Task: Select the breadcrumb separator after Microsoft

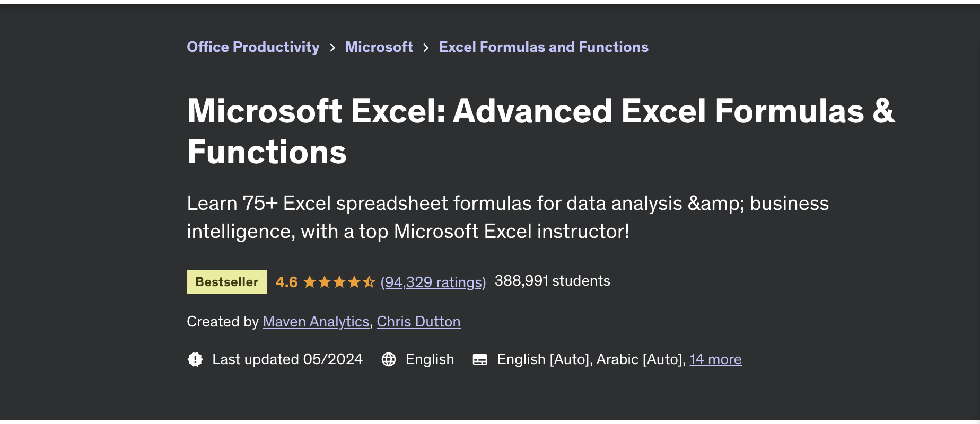Action: 426,47
